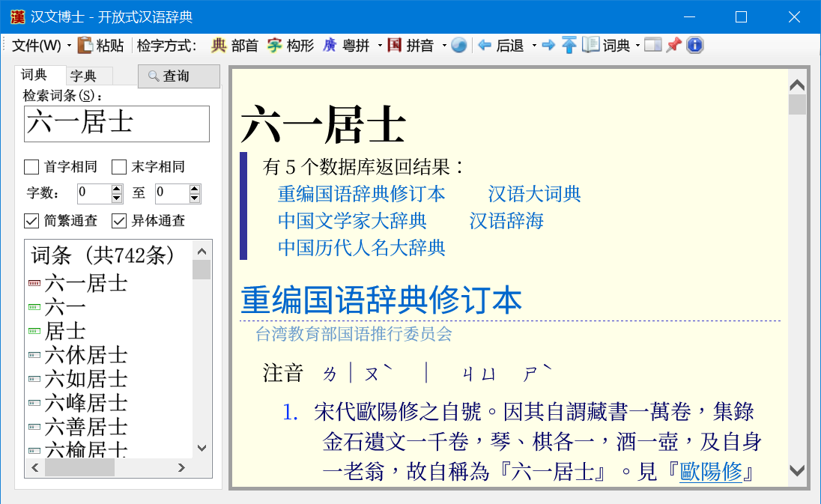
Task: Expand dropdown arrow after 拼音
Action: 444,46
